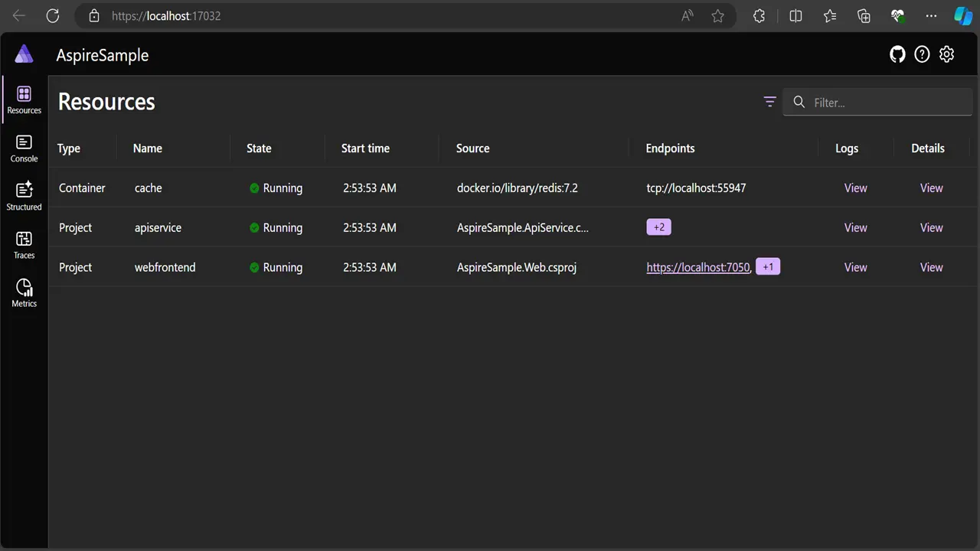The image size is (980, 551).
Task: Open the Copilot sidebar icon
Action: click(x=963, y=15)
